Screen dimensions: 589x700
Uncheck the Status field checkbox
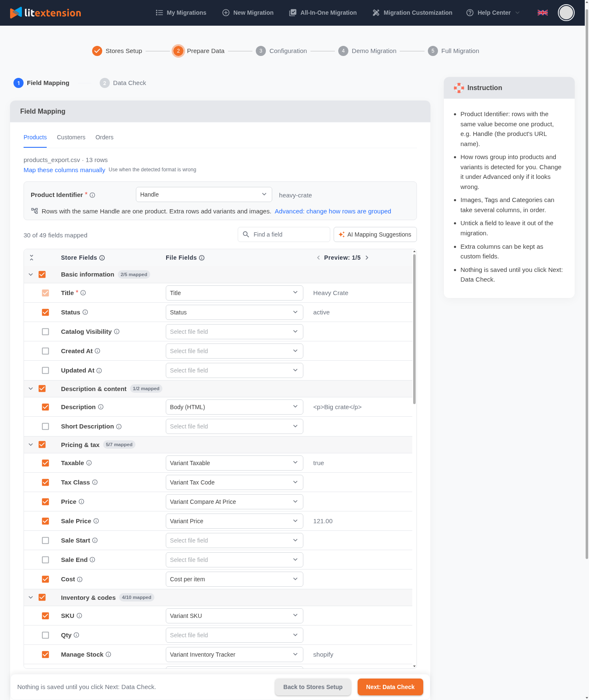45,312
